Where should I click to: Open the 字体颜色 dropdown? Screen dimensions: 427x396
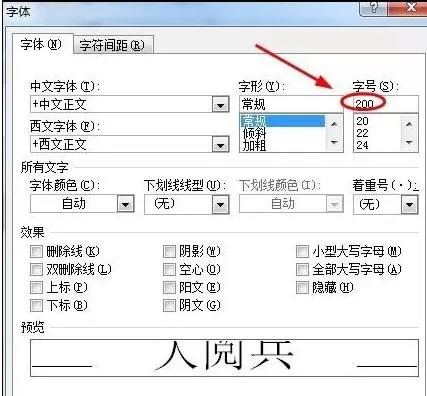click(x=126, y=204)
